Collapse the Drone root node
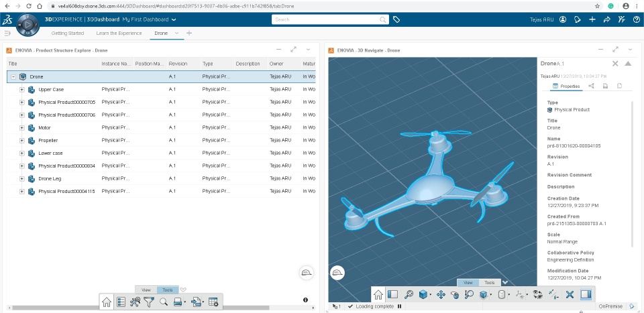Viewport: 644px width, 313px height. pos(13,76)
